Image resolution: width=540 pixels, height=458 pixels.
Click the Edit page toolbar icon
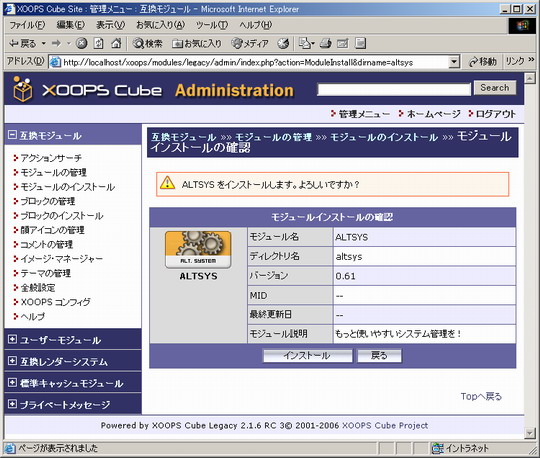click(343, 43)
